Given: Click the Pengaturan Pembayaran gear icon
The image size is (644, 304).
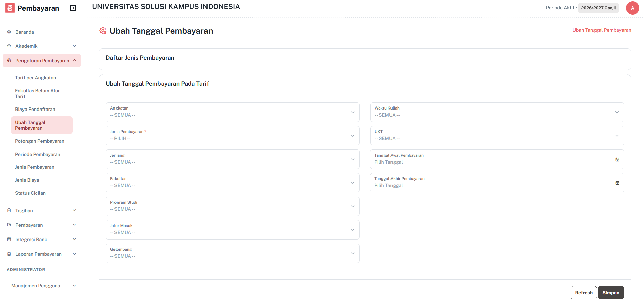Looking at the screenshot, I should pyautogui.click(x=9, y=60).
